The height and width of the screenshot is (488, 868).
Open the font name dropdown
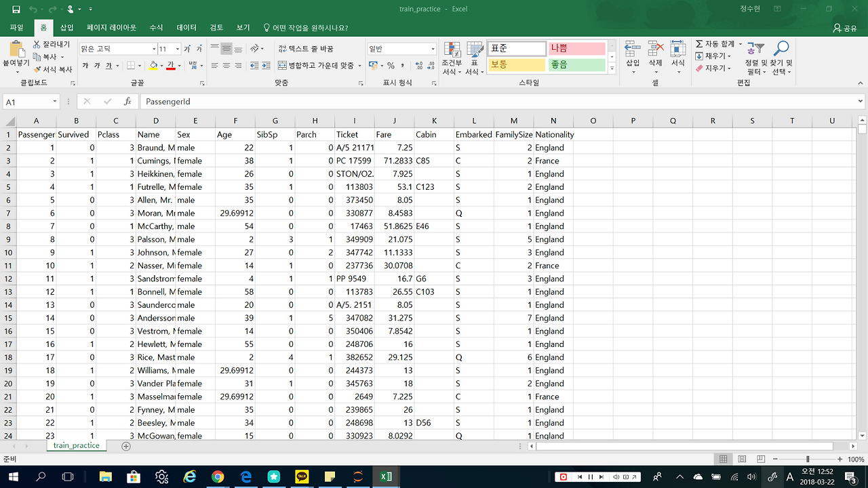(153, 49)
